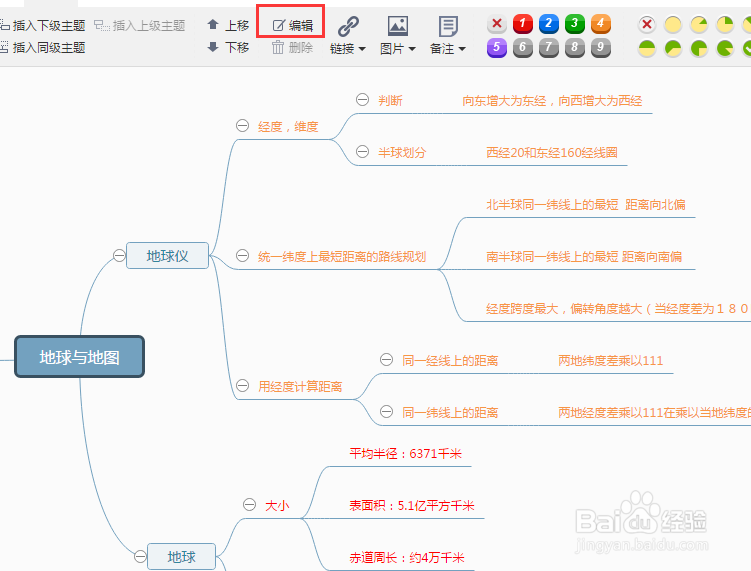The image size is (751, 571).
Task: Collapse the 半球划分 node
Action: 363,152
